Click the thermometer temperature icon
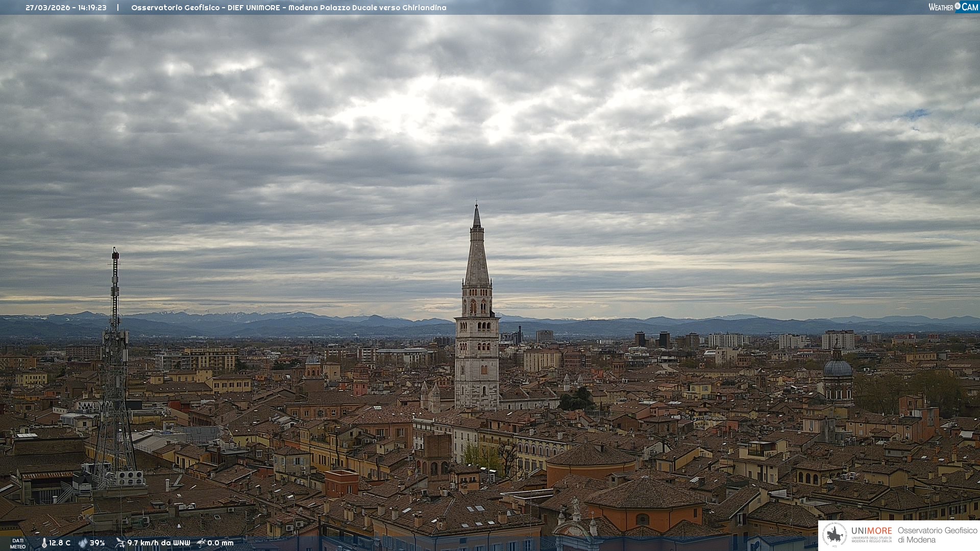 pos(44,543)
